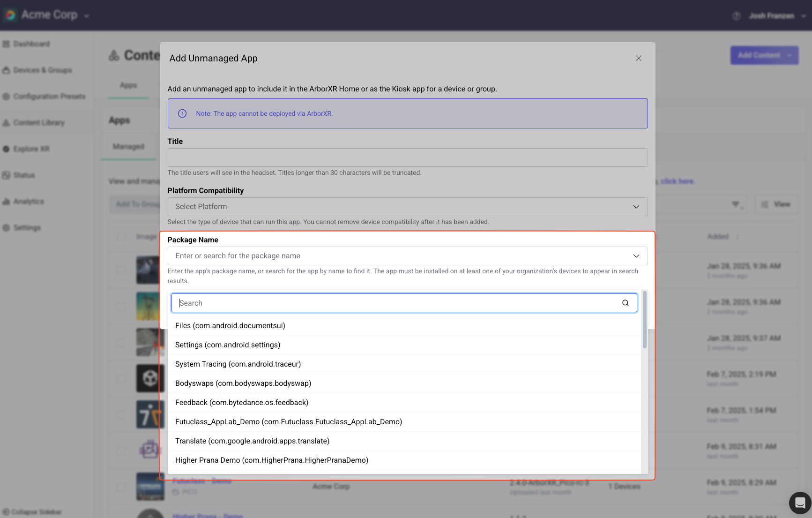Screen dimensions: 812x518
Task: Select System Tracing (com.android.traceur)
Action: click(x=404, y=364)
